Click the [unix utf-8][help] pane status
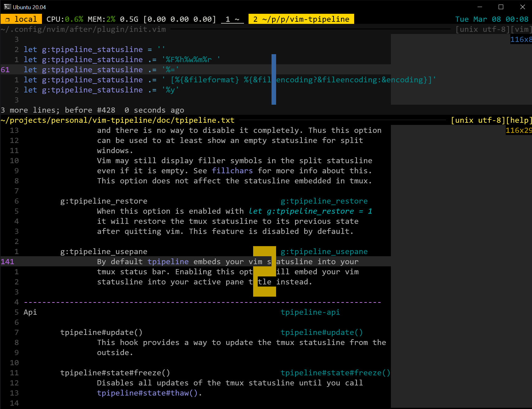 pos(491,120)
